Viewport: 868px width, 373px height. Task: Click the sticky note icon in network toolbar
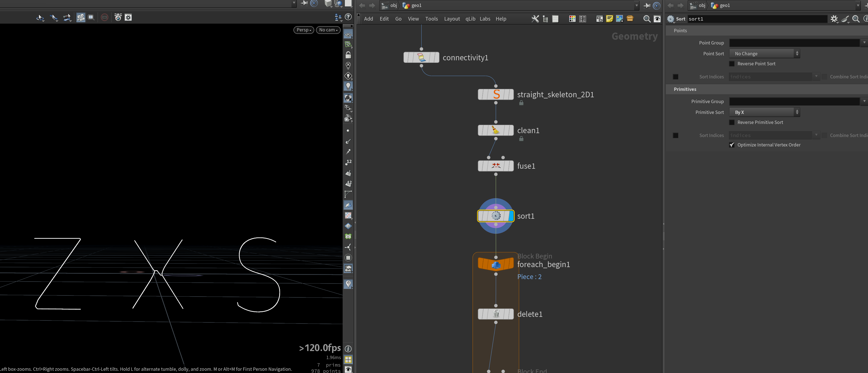pos(609,19)
